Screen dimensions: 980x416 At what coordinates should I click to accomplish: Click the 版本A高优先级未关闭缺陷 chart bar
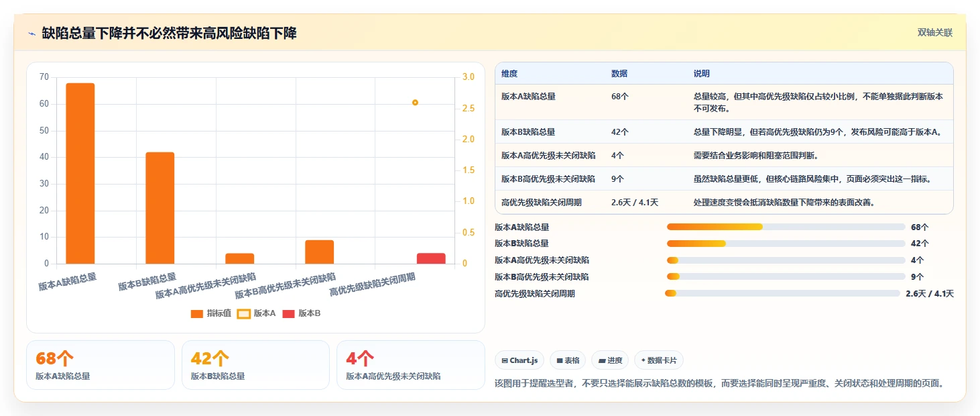click(239, 258)
